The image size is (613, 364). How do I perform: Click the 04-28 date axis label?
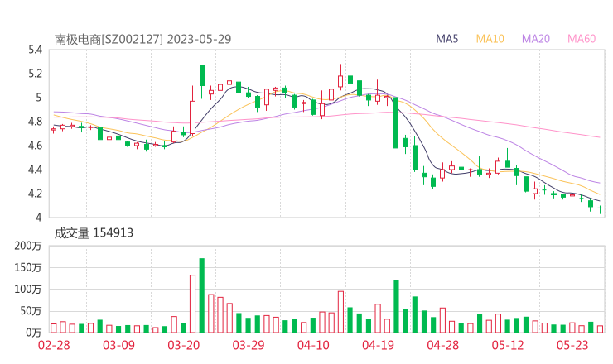point(443,345)
